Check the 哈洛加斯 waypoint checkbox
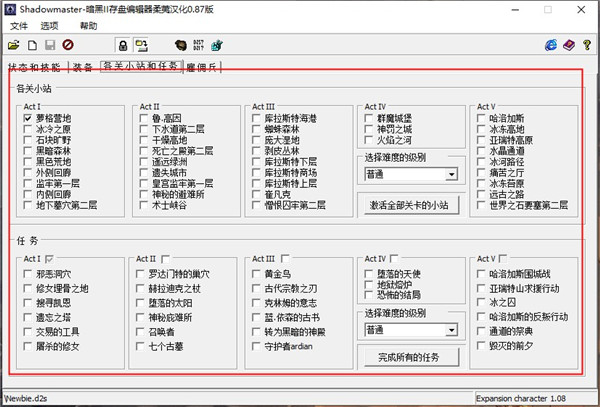The width and height of the screenshot is (600, 407). 481,118
